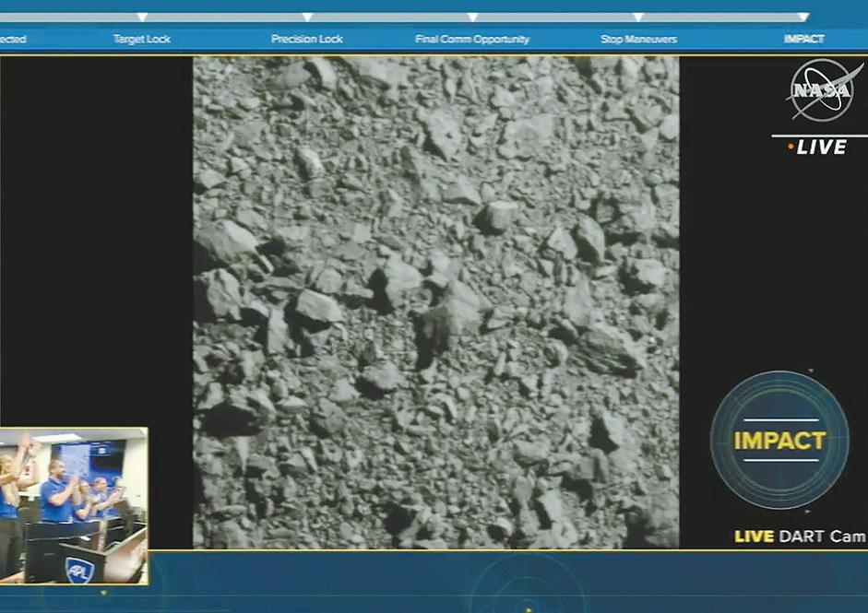The height and width of the screenshot is (613, 868).
Task: Click the timeline marker above Precision Lock
Action: pyautogui.click(x=307, y=18)
